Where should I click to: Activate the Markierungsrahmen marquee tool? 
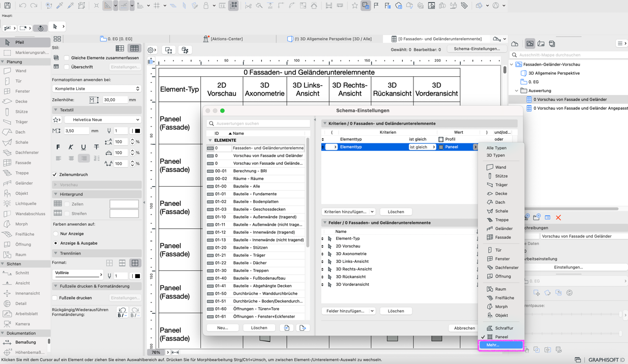click(x=25, y=52)
